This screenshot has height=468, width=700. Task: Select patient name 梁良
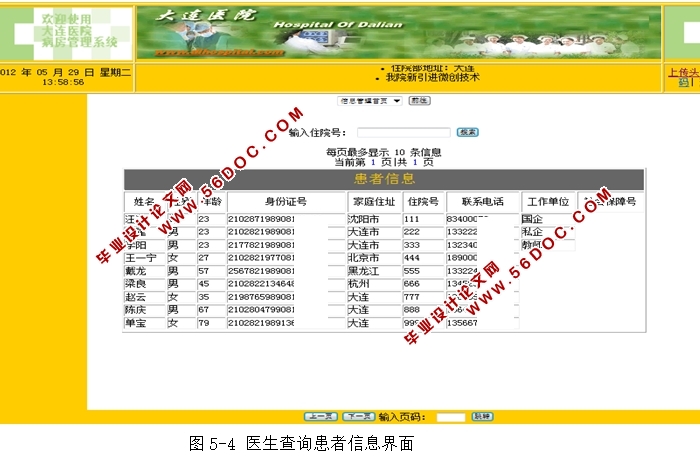[x=136, y=284]
